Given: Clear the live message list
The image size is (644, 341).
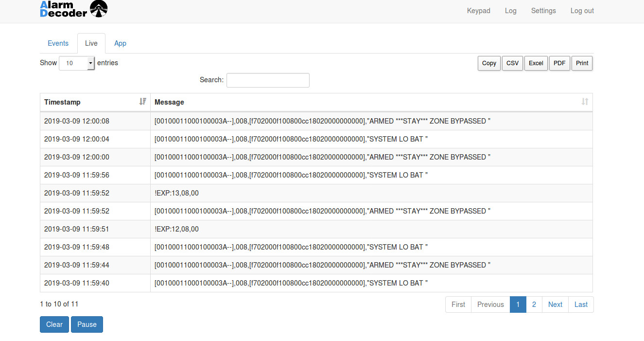Looking at the screenshot, I should pyautogui.click(x=54, y=324).
